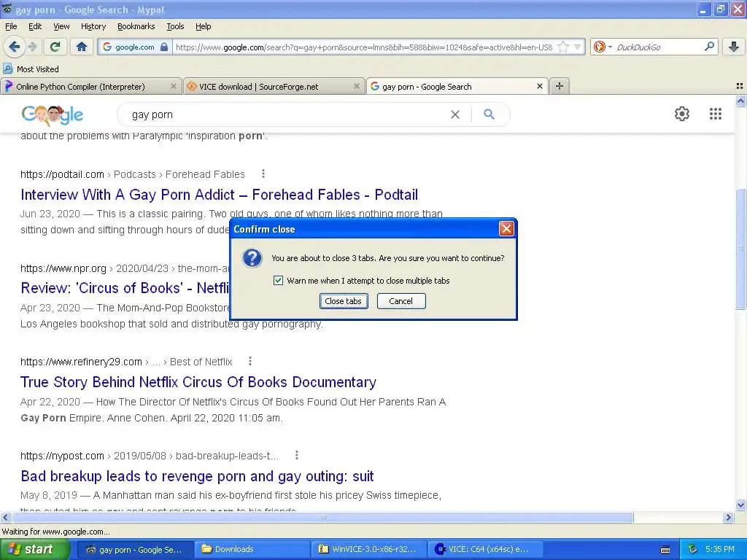Open more options for nypost.com result

point(296,455)
